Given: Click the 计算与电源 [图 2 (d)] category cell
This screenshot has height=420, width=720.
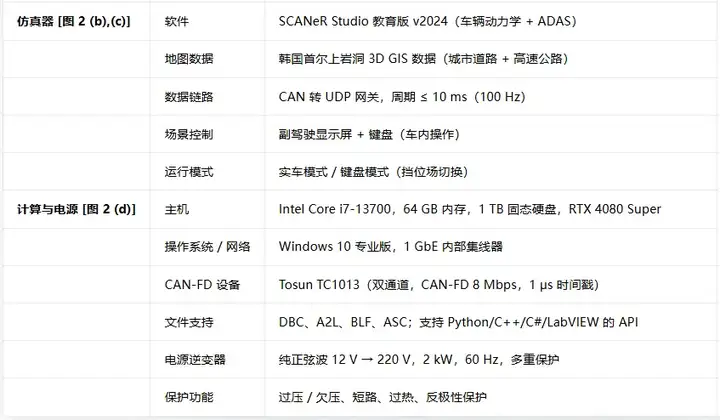Looking at the screenshot, I should click(76, 209).
